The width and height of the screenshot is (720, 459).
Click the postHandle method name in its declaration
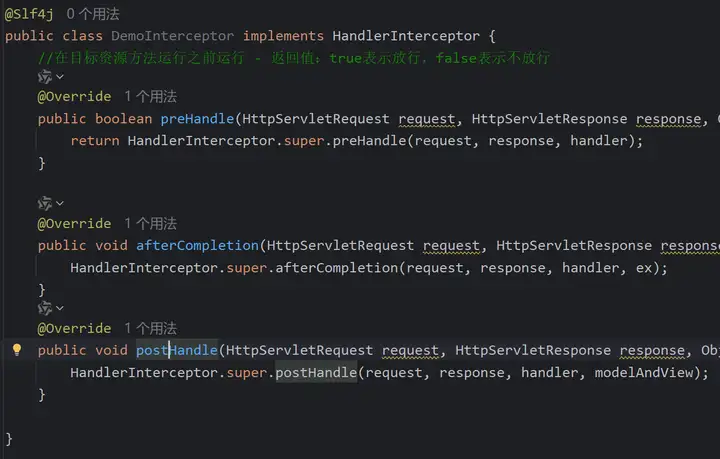(x=176, y=350)
